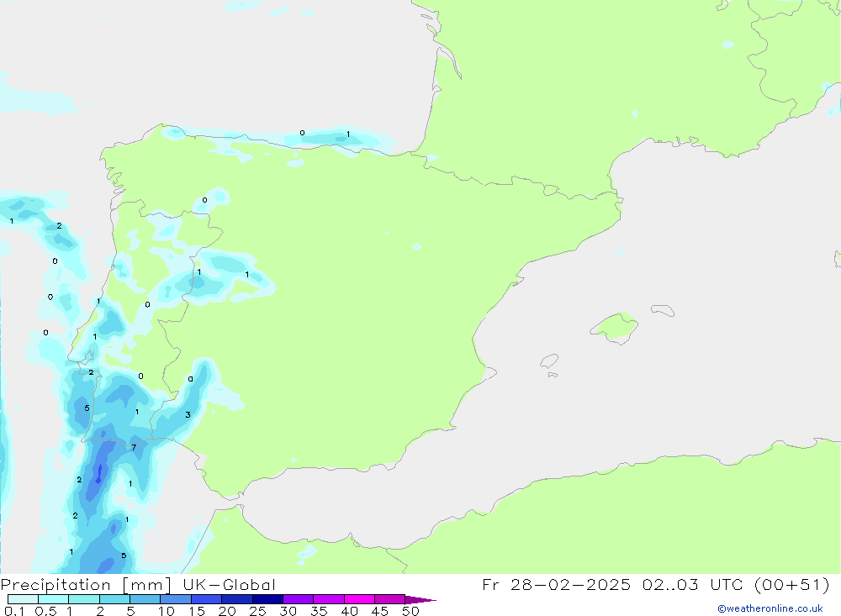Click the '(00+51)' forecast offset text
Image resolution: width=841 pixels, height=616 pixels.
[791, 584]
